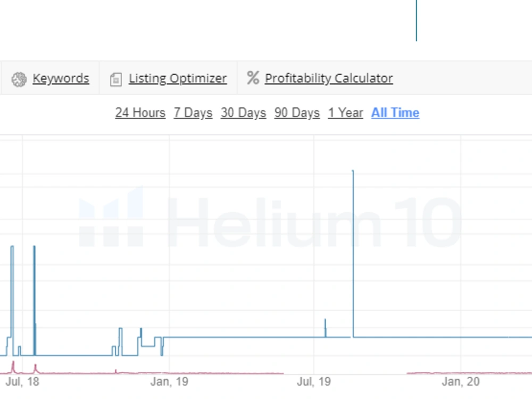Switch chart to 90 Days

297,113
